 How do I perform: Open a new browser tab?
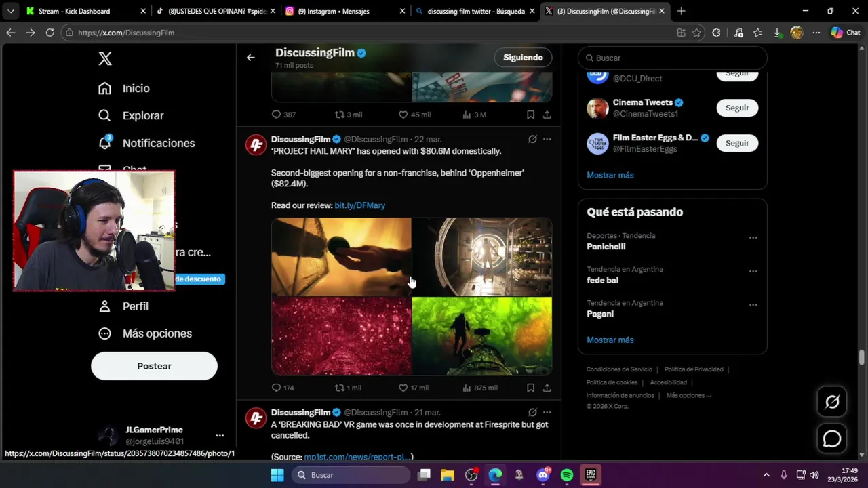coord(681,11)
